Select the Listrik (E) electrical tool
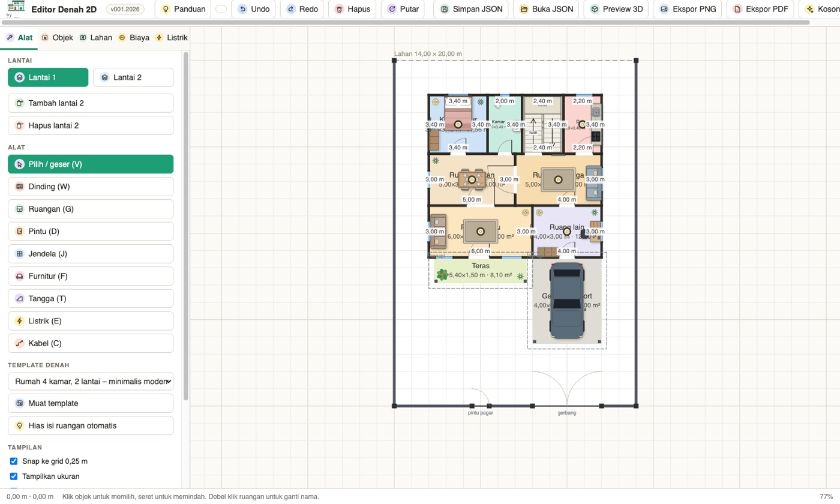The width and height of the screenshot is (840, 504). click(x=91, y=321)
